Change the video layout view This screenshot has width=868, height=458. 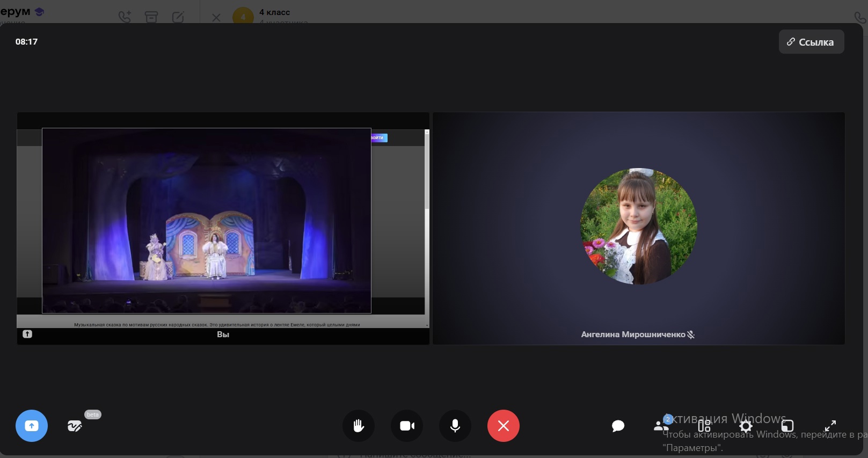[x=704, y=426]
